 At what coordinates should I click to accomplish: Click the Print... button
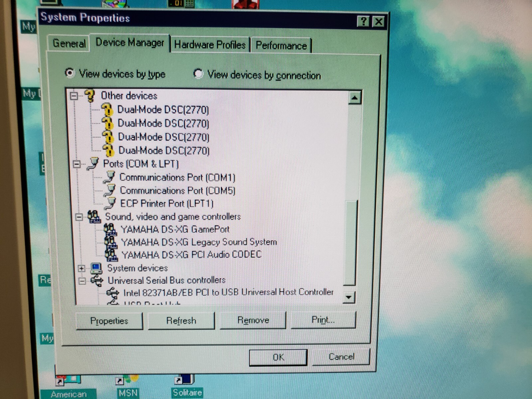[323, 320]
